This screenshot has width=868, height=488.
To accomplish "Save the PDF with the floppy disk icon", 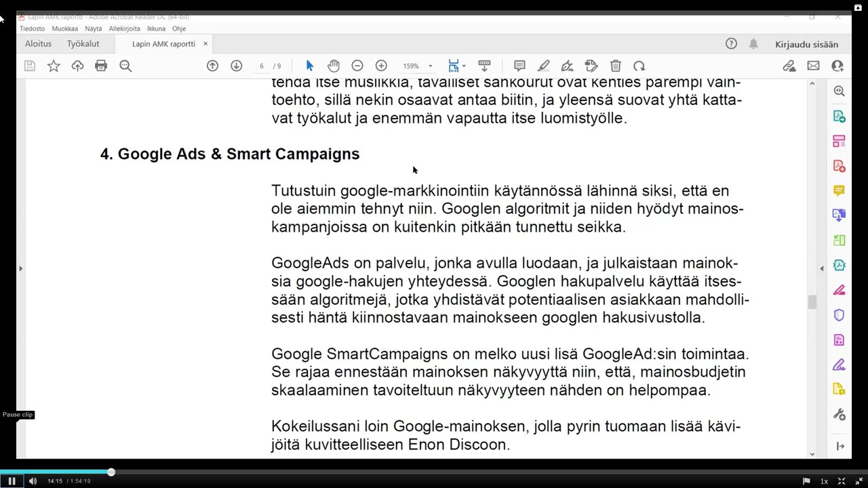I will click(x=30, y=66).
